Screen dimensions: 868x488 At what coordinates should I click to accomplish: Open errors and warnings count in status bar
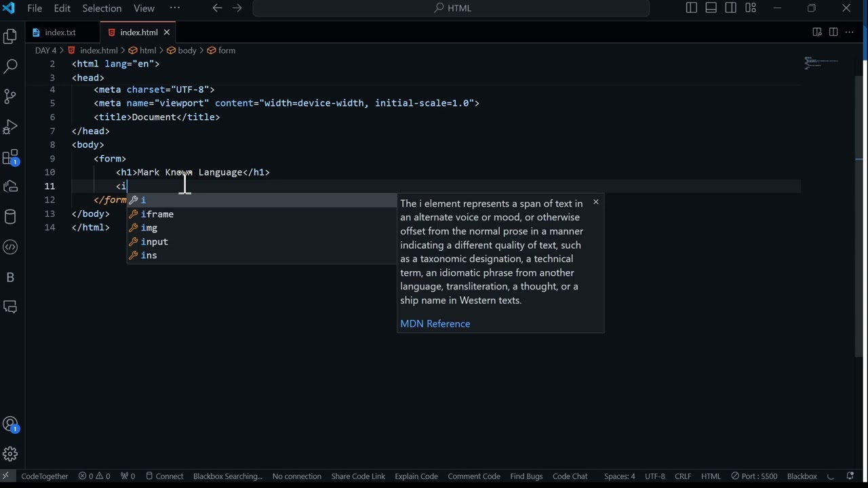coord(95,476)
